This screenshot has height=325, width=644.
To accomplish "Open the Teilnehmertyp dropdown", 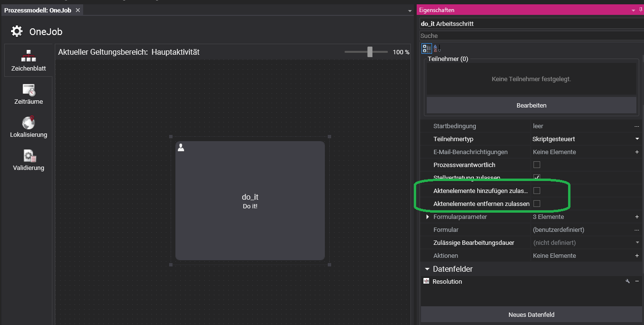I will click(x=637, y=139).
